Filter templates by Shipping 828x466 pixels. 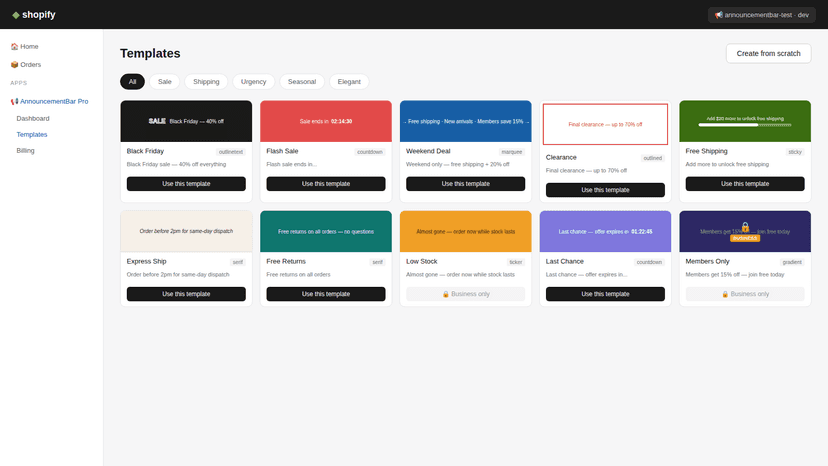(206, 81)
